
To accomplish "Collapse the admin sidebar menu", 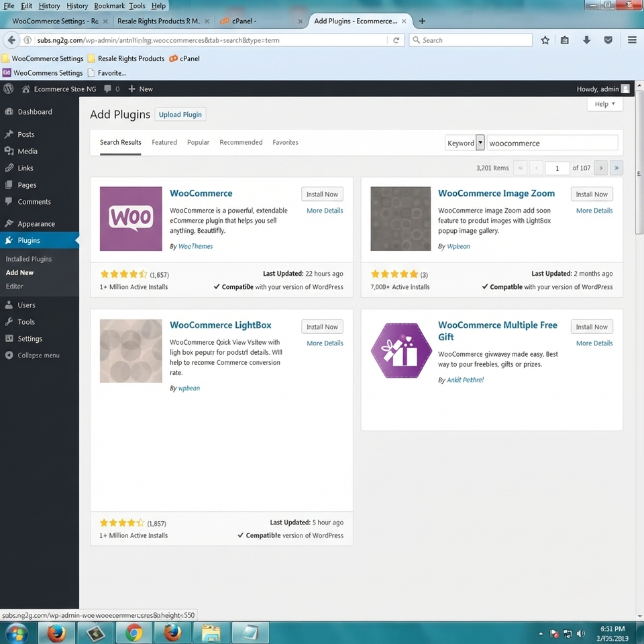I will 38,356.
